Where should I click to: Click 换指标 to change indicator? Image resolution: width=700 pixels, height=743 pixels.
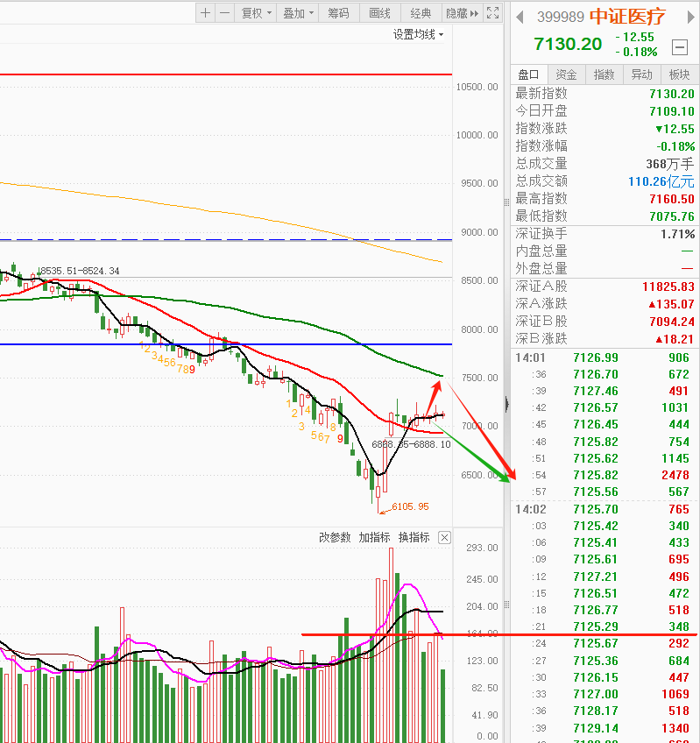pos(414,537)
